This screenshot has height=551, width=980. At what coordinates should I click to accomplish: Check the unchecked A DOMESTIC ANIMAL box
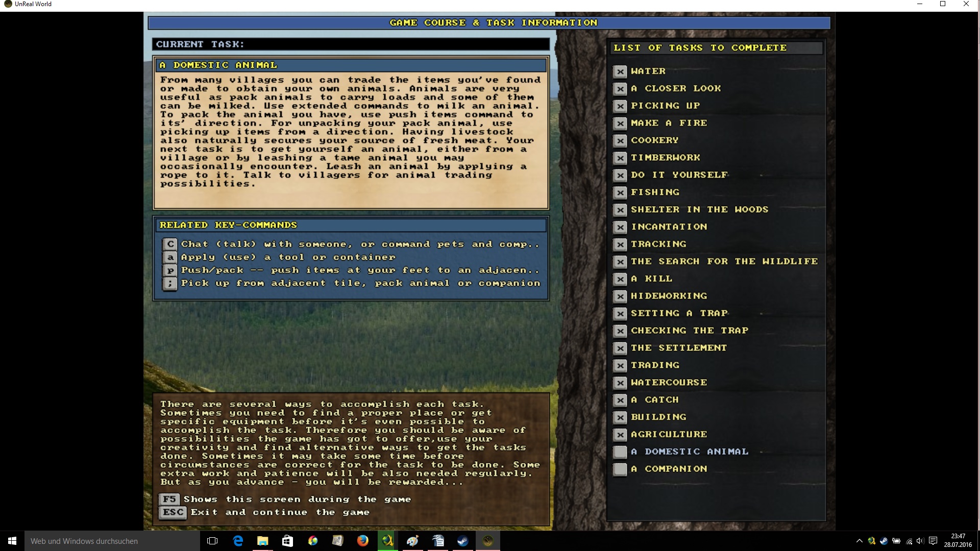[x=620, y=452]
